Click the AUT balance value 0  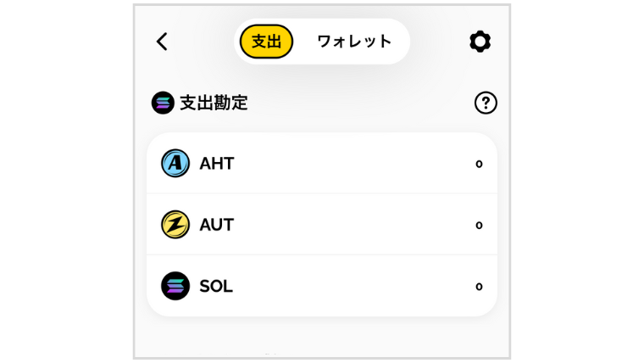[x=479, y=226]
